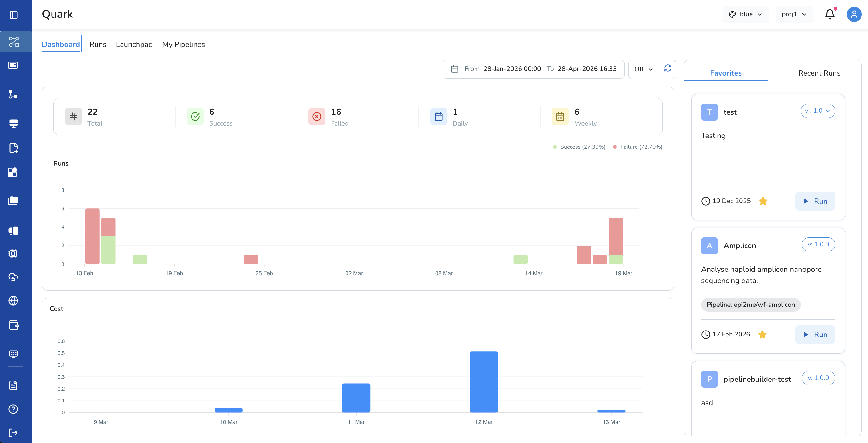Open the help question mark icon

13,409
